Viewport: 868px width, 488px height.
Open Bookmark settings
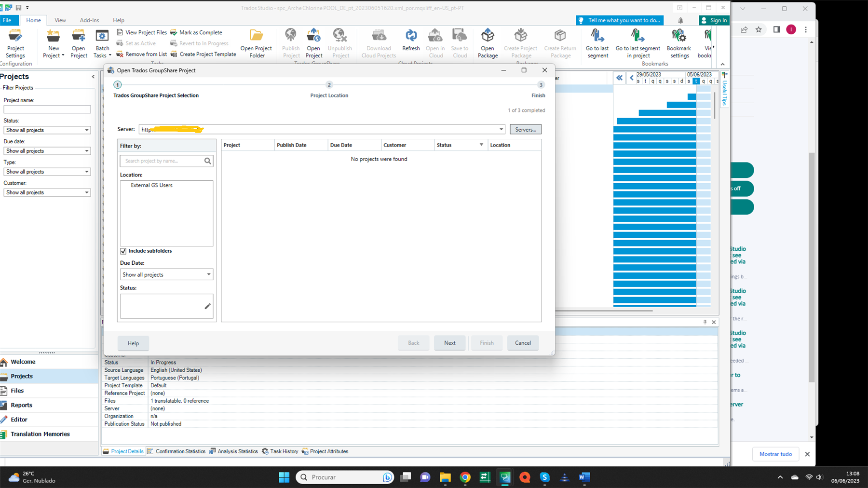679,43
